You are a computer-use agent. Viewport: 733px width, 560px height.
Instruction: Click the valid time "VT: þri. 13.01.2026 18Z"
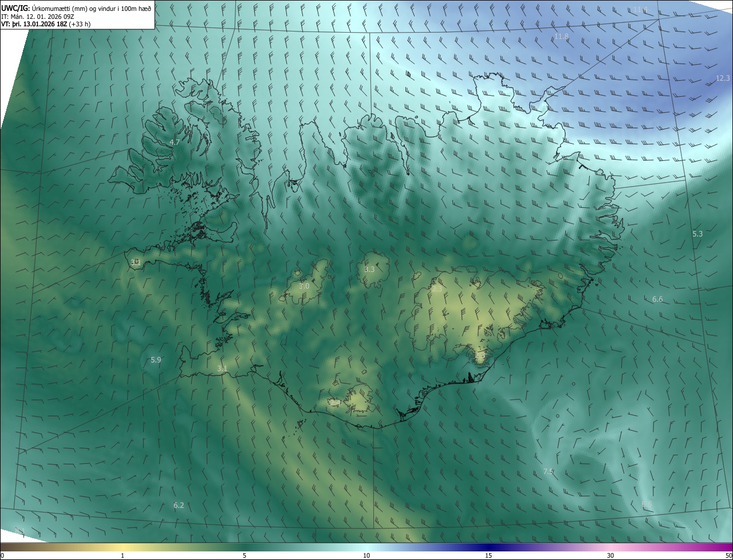36,23
